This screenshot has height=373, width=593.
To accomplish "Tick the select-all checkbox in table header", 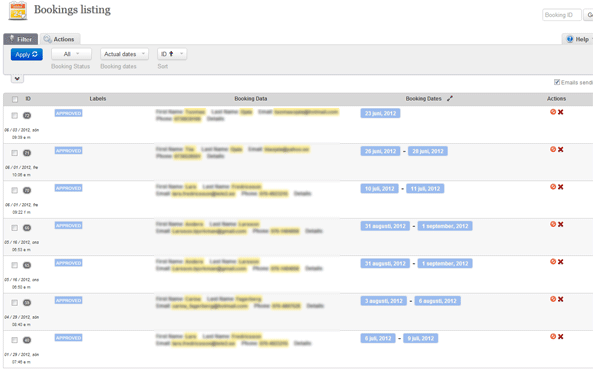I will coord(15,99).
